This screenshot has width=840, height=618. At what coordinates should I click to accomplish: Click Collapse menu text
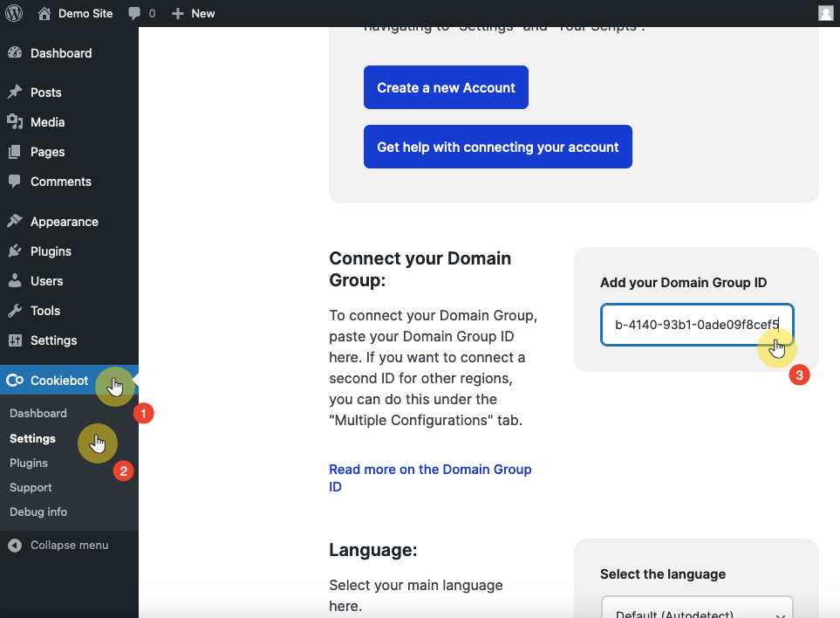pyautogui.click(x=70, y=545)
